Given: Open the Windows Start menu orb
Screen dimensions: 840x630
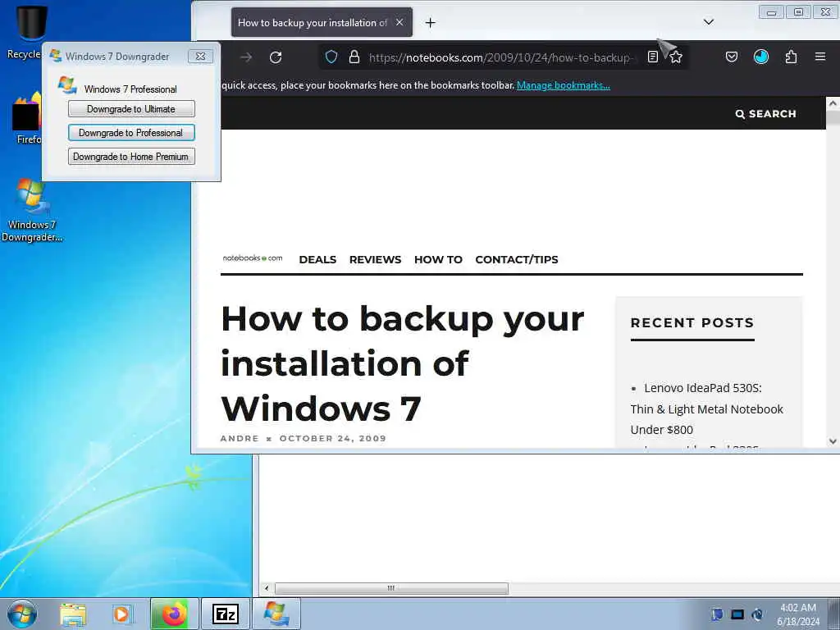Looking at the screenshot, I should tap(22, 614).
